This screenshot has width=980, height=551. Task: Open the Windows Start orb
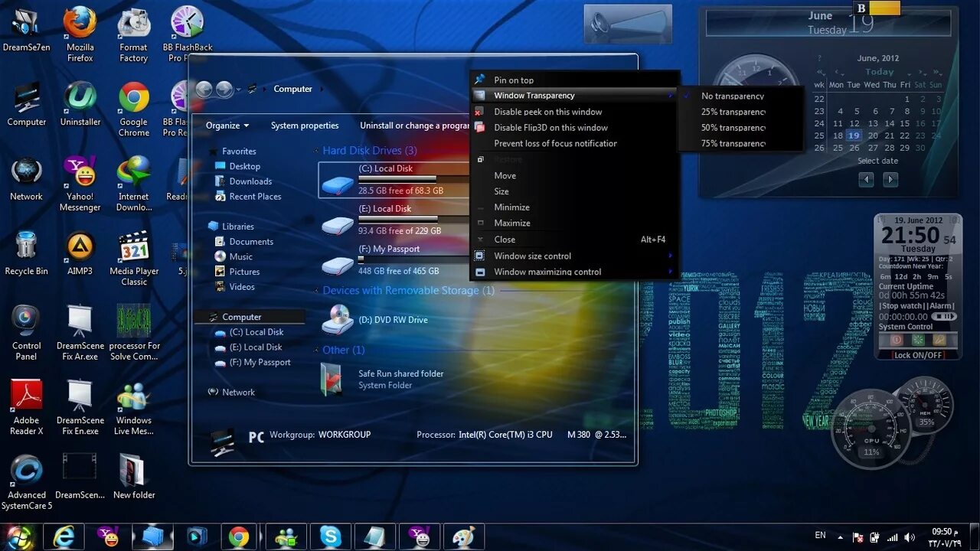click(x=19, y=536)
